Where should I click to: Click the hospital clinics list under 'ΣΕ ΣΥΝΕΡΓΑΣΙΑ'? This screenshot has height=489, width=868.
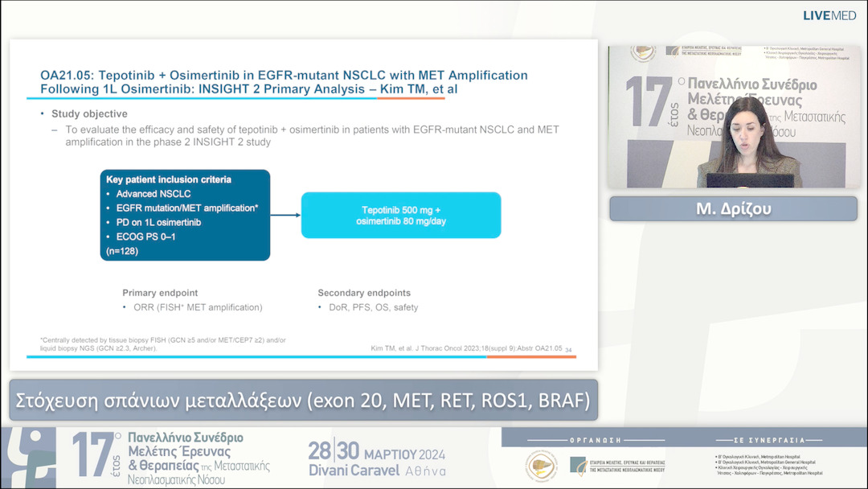coord(769,465)
